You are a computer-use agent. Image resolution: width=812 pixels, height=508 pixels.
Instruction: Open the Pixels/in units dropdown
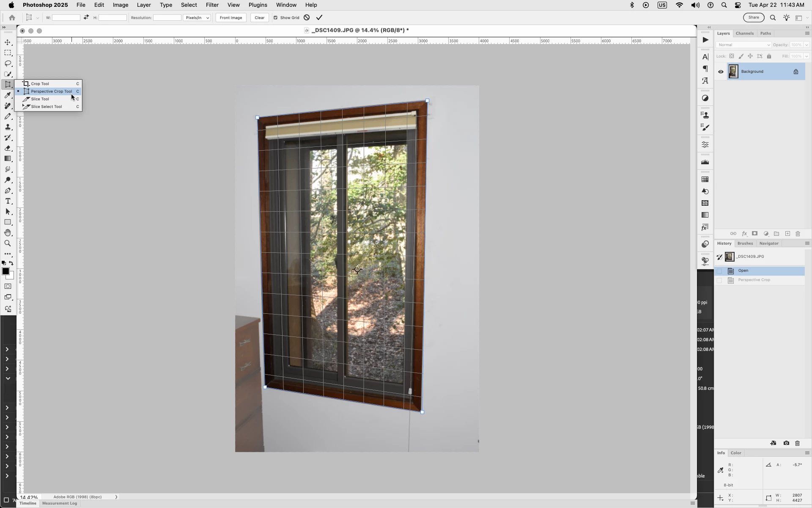[x=197, y=18]
